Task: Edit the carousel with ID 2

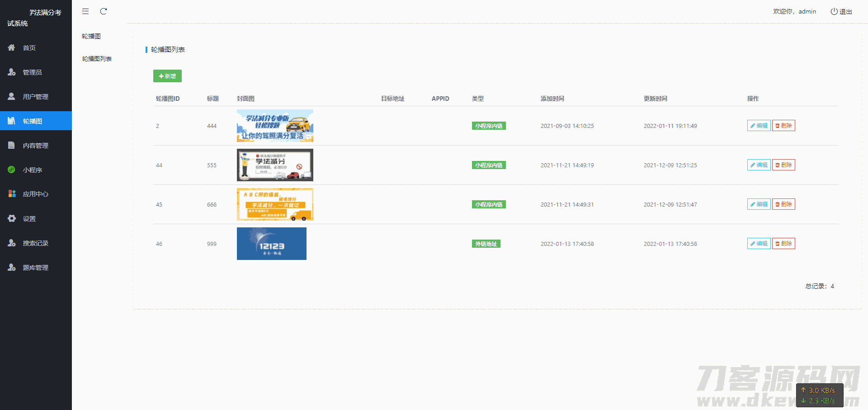Action: [x=759, y=126]
